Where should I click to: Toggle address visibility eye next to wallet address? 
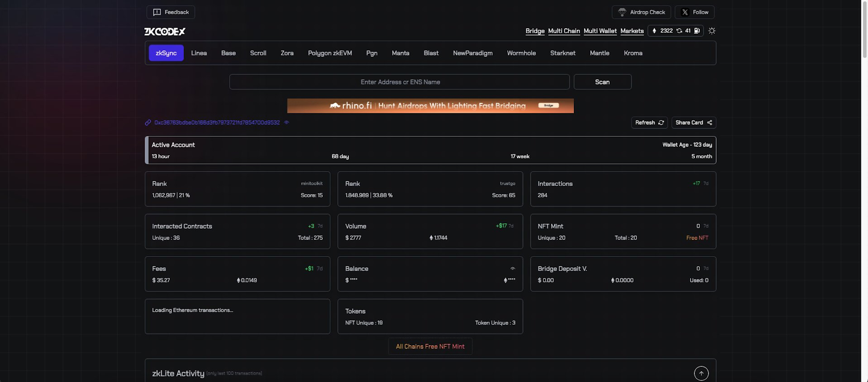[x=286, y=122]
